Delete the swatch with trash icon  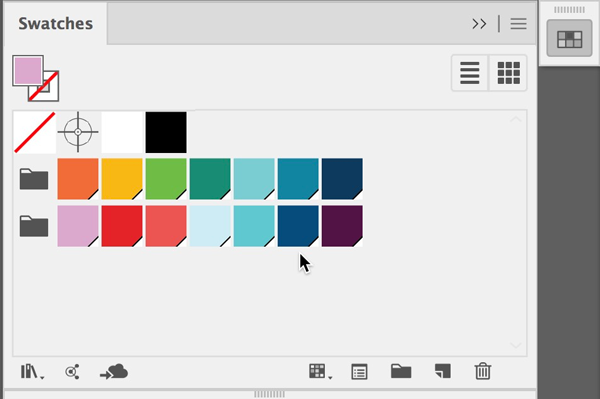point(483,371)
